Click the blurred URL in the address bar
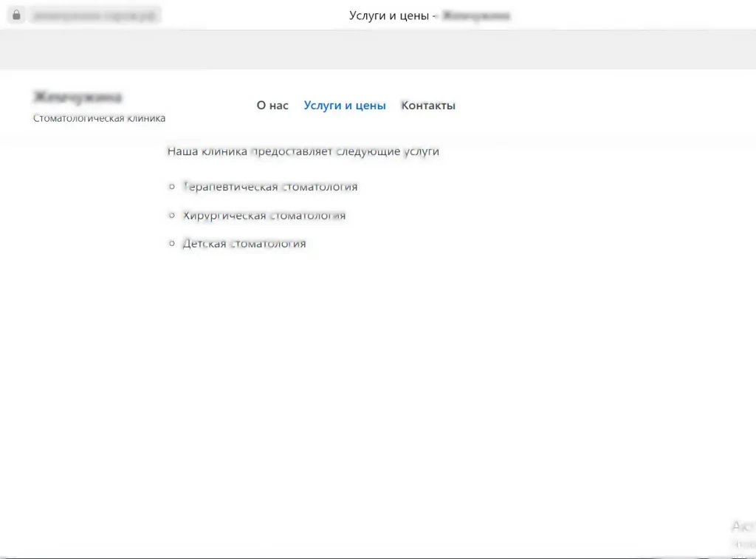The width and height of the screenshot is (756, 559). (94, 15)
